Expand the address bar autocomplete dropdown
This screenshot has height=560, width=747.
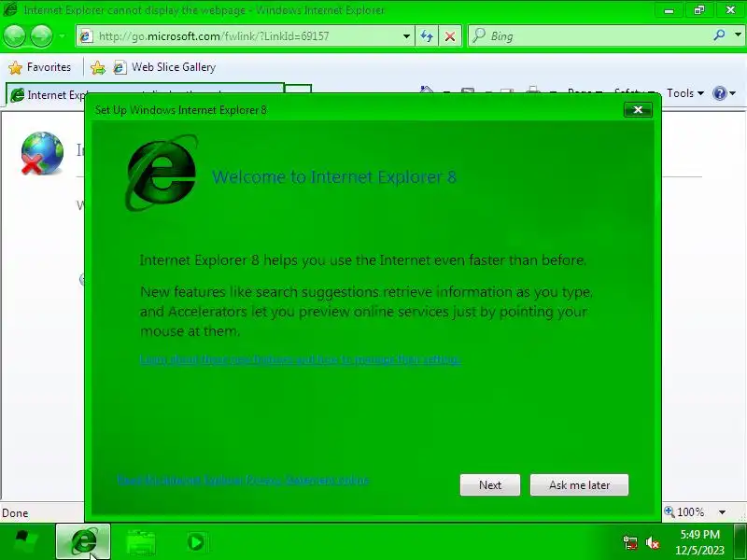click(406, 36)
